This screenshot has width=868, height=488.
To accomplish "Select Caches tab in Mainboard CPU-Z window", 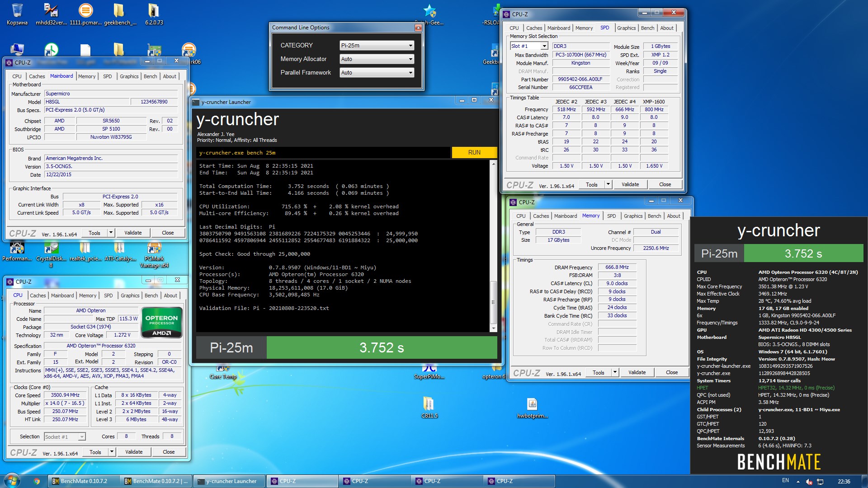I will click(37, 76).
